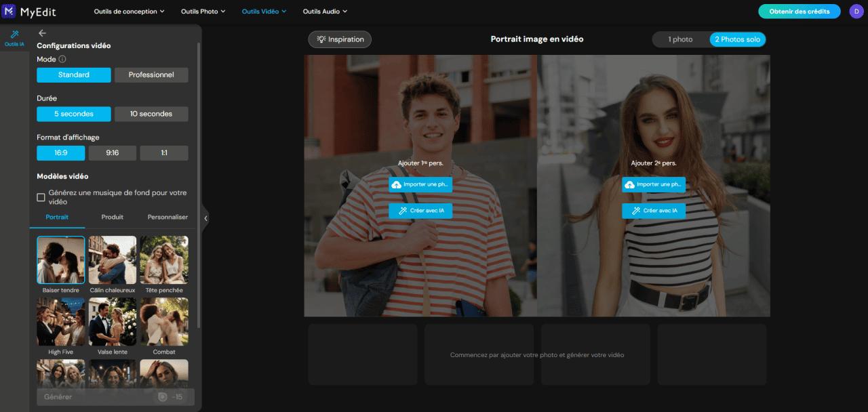Import a photo for the 2nd person
The height and width of the screenshot is (412, 868).
(654, 184)
